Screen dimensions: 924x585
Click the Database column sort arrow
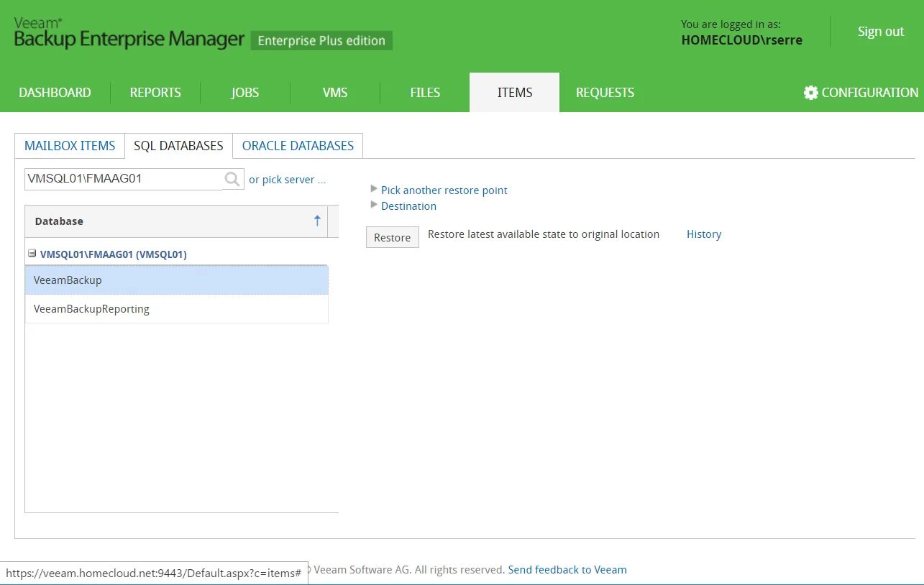pyautogui.click(x=317, y=221)
